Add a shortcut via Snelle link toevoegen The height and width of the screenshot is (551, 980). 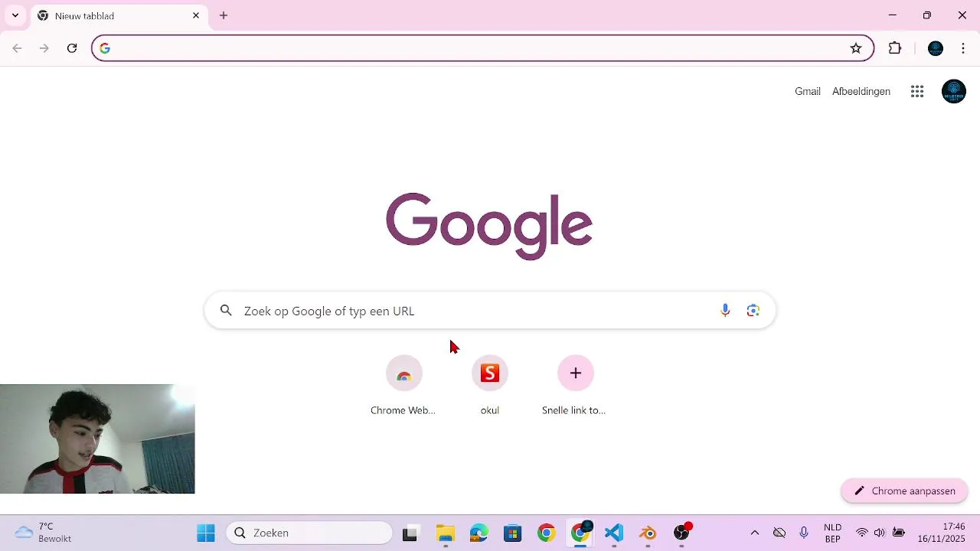pos(575,386)
